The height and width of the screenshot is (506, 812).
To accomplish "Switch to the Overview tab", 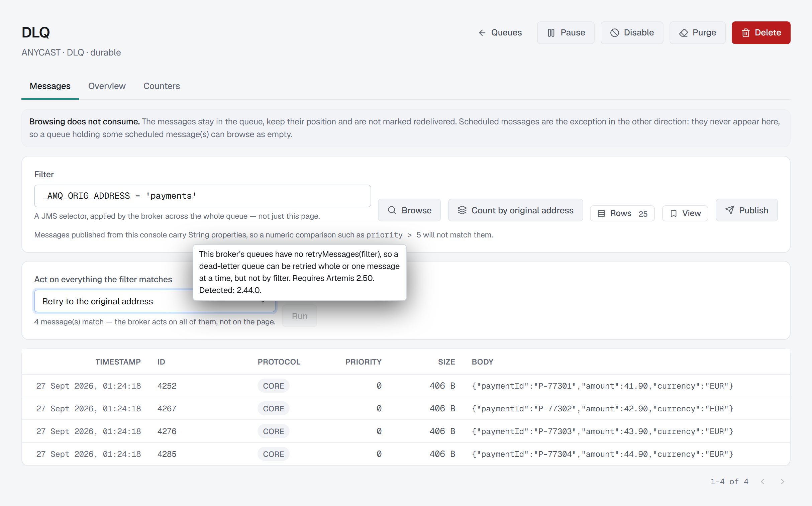I will (x=107, y=86).
